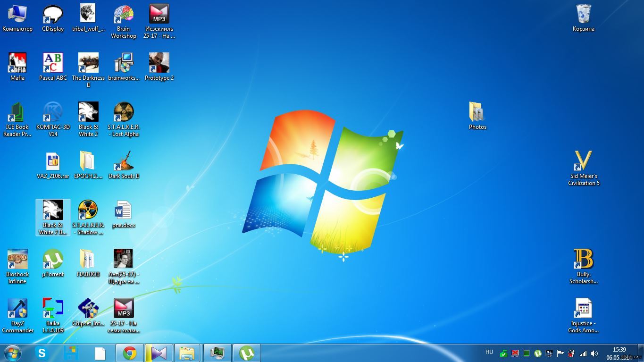Open Action Center flag in tray
The width and height of the screenshot is (644, 362).
(x=560, y=353)
